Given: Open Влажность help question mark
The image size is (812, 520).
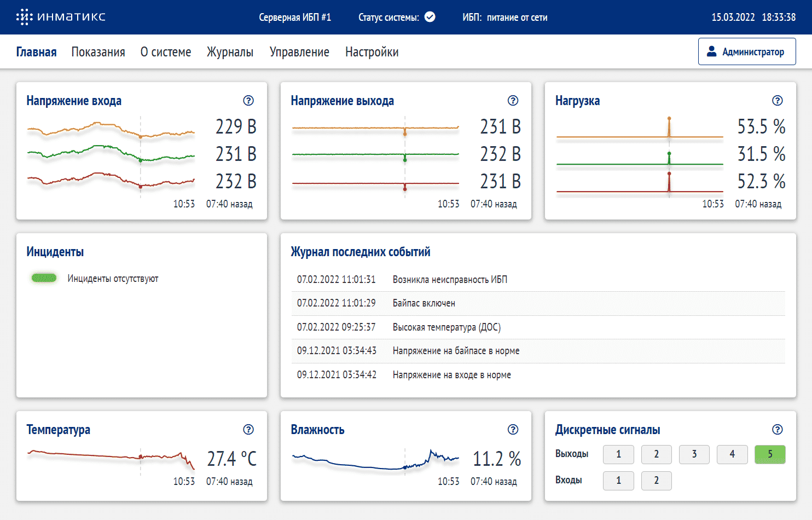Looking at the screenshot, I should coord(513,430).
